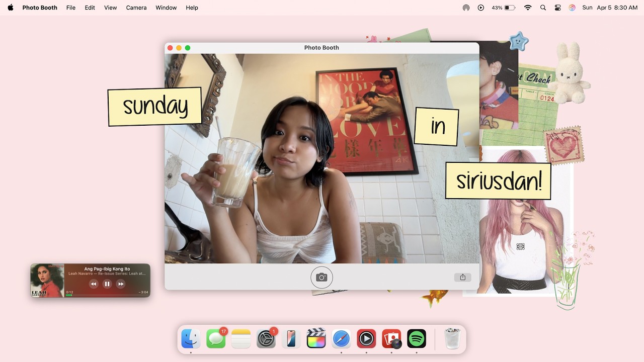Open the Apple menu

pos(11,8)
